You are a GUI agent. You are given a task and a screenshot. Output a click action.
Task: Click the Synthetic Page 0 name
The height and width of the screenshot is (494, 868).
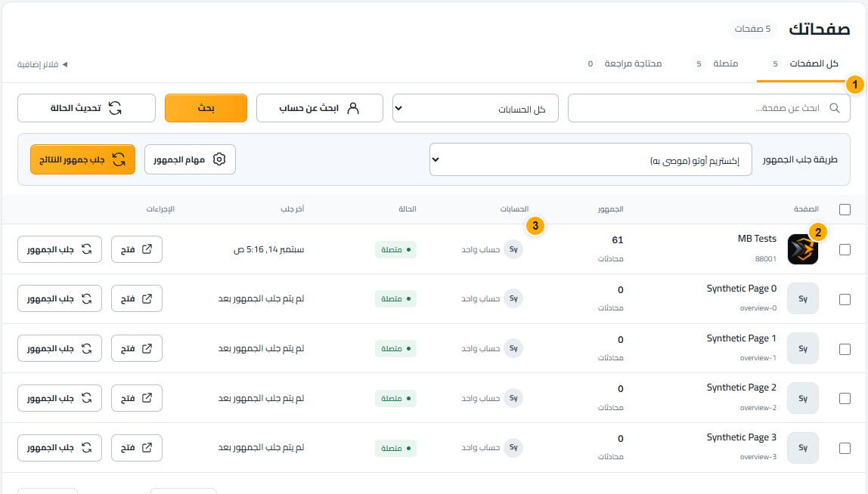[x=741, y=289]
